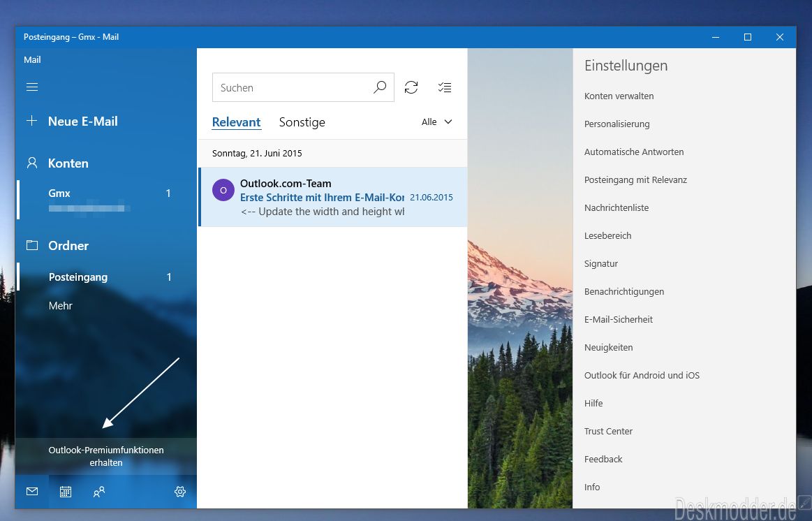Switch to the Relevant tab
The width and height of the screenshot is (812, 521).
point(236,122)
